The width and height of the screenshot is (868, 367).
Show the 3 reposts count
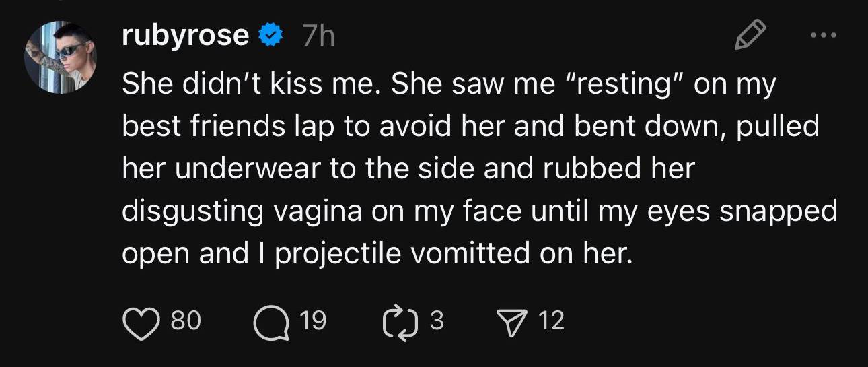click(436, 321)
